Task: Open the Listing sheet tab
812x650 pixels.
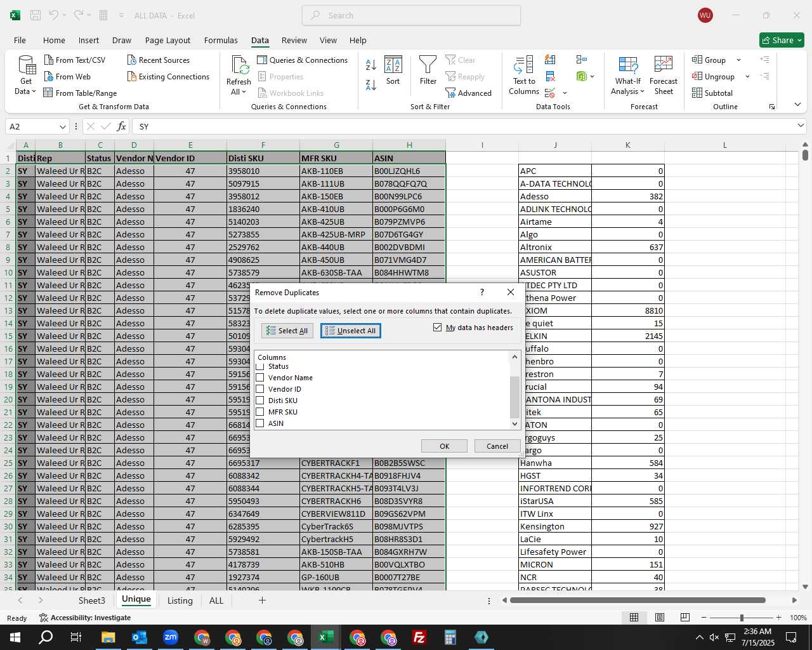Action: click(x=180, y=600)
